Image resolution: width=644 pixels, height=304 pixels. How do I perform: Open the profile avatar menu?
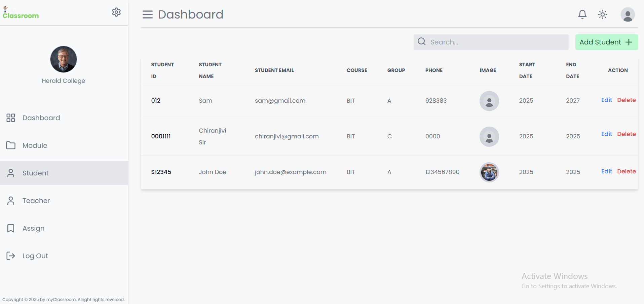[628, 14]
